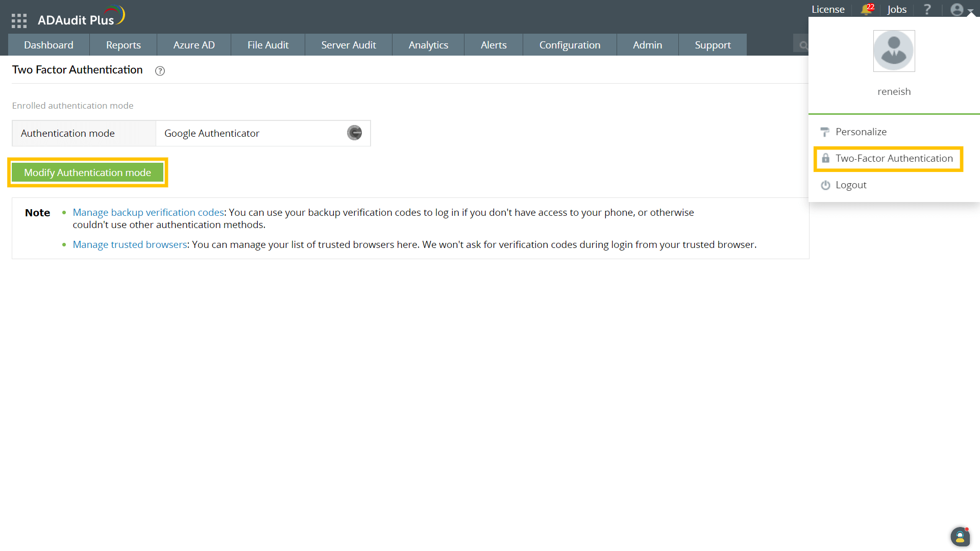Click the search icon near Support tab
This screenshot has height=551, width=980.
[803, 45]
